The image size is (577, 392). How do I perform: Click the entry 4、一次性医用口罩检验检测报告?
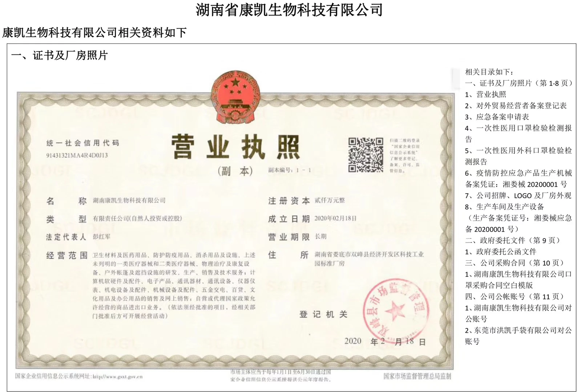pos(519,134)
